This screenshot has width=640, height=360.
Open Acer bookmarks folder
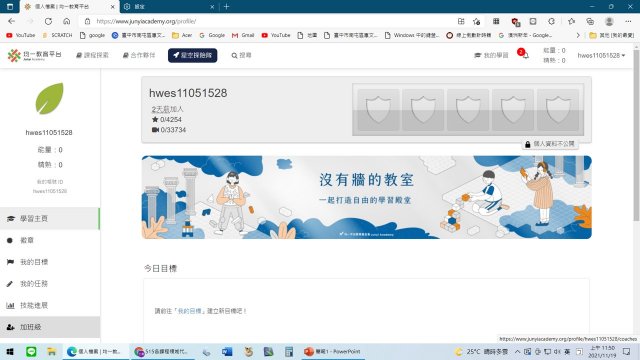182,36
